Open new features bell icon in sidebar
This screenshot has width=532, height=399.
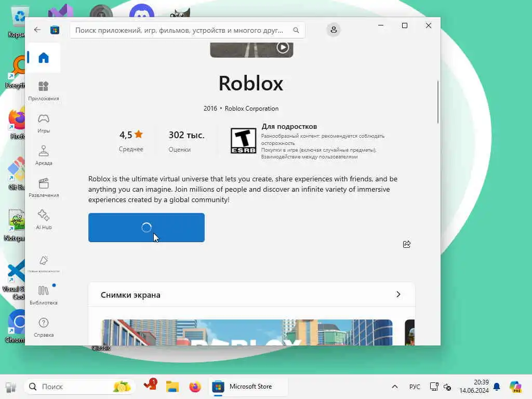coord(44,264)
